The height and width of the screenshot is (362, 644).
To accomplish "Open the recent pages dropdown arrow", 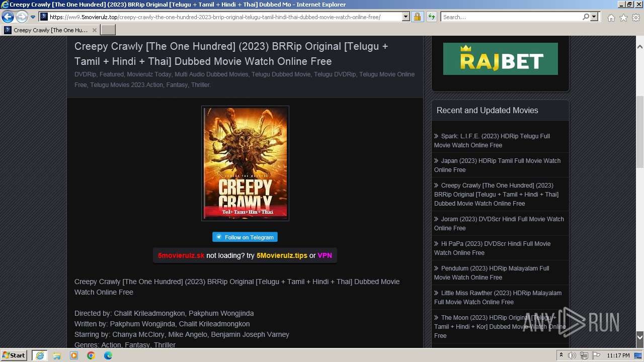I will pyautogui.click(x=33, y=17).
